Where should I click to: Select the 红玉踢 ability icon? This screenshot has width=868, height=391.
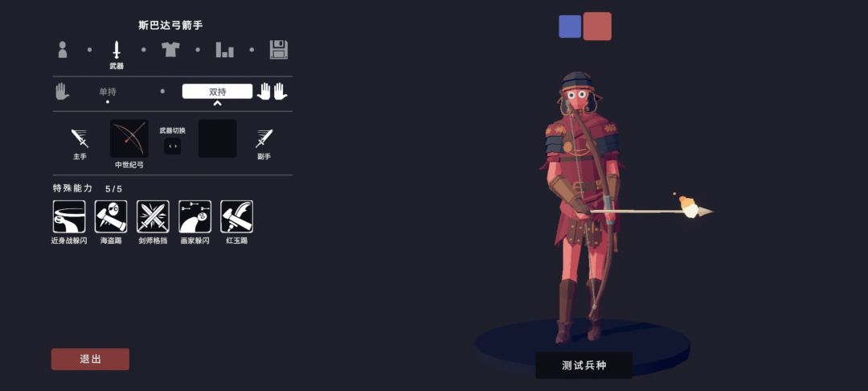[x=237, y=216]
